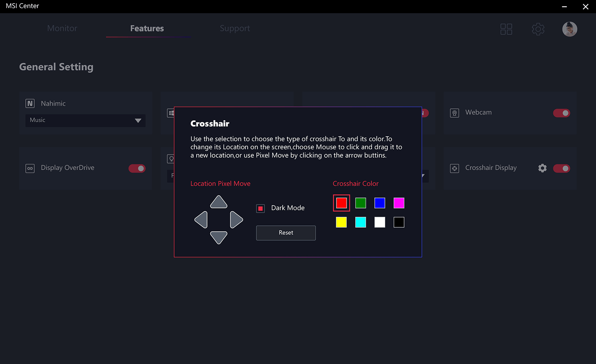The image size is (596, 364).
Task: Click the Crosshair Display target icon
Action: point(454,168)
